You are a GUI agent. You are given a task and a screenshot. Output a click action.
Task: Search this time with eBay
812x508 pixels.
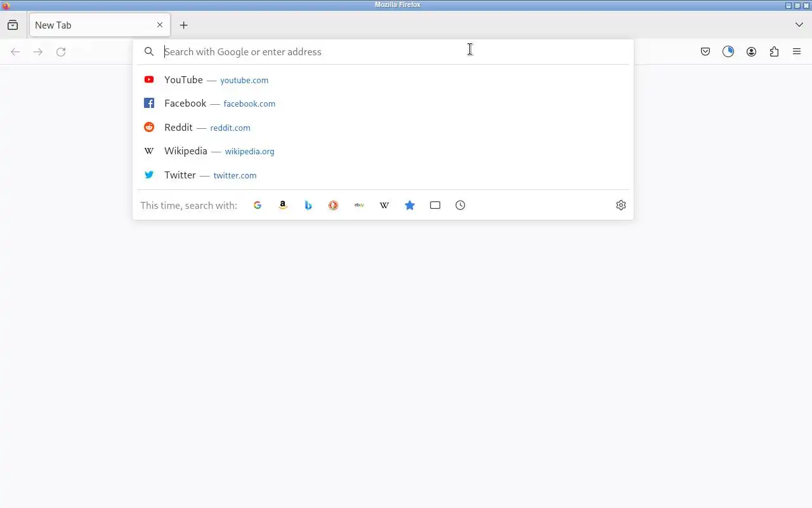(x=359, y=205)
